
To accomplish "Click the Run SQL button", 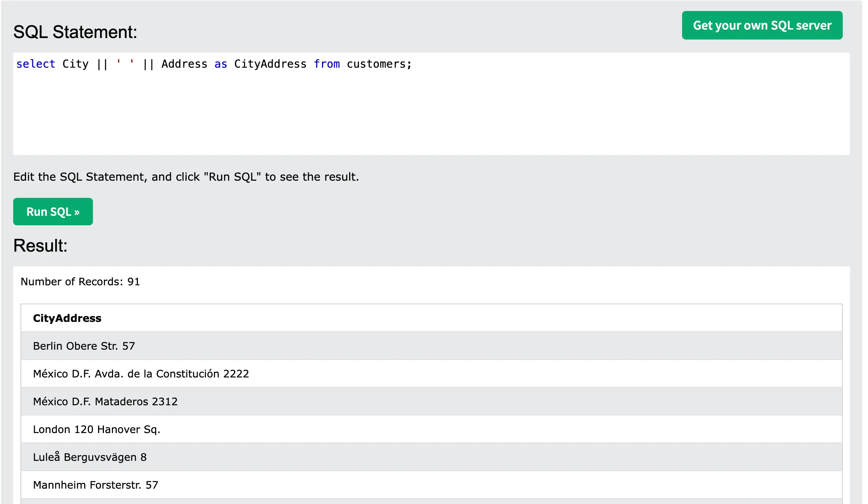I will point(53,212).
